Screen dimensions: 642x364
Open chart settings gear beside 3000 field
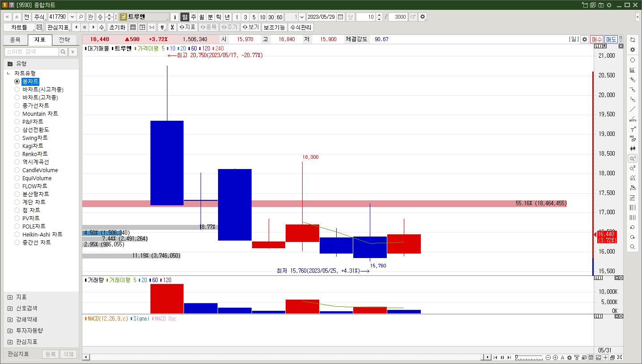(x=423, y=17)
